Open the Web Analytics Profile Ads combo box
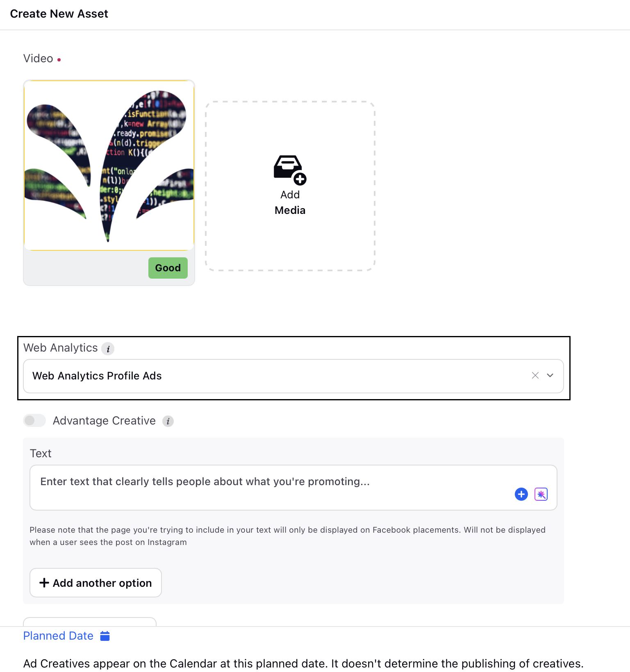 (293, 376)
